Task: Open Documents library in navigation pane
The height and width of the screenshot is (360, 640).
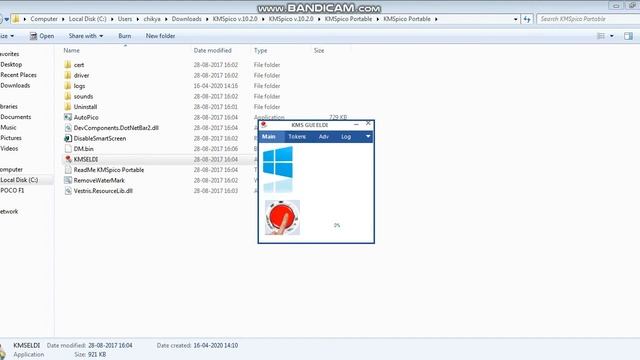Action: point(16,117)
